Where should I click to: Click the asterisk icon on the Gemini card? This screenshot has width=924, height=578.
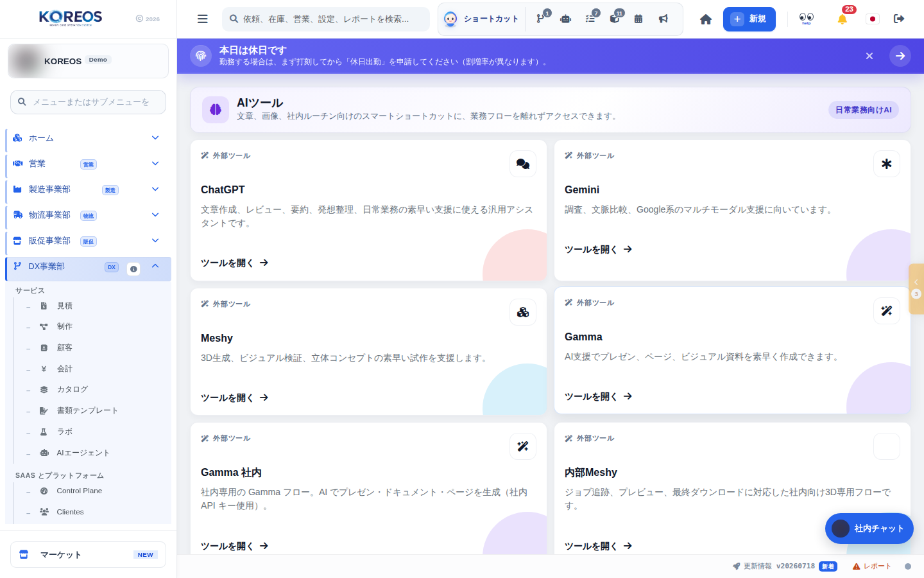pyautogui.click(x=887, y=164)
